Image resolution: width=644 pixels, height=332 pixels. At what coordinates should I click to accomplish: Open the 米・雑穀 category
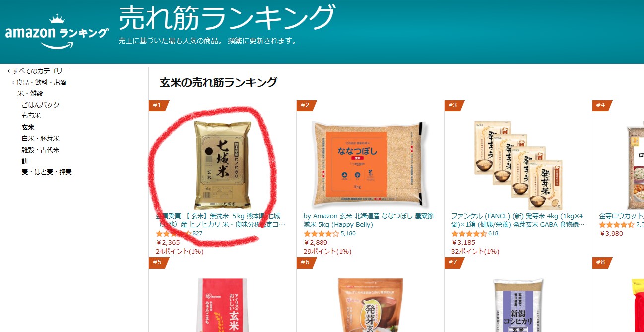(30, 93)
